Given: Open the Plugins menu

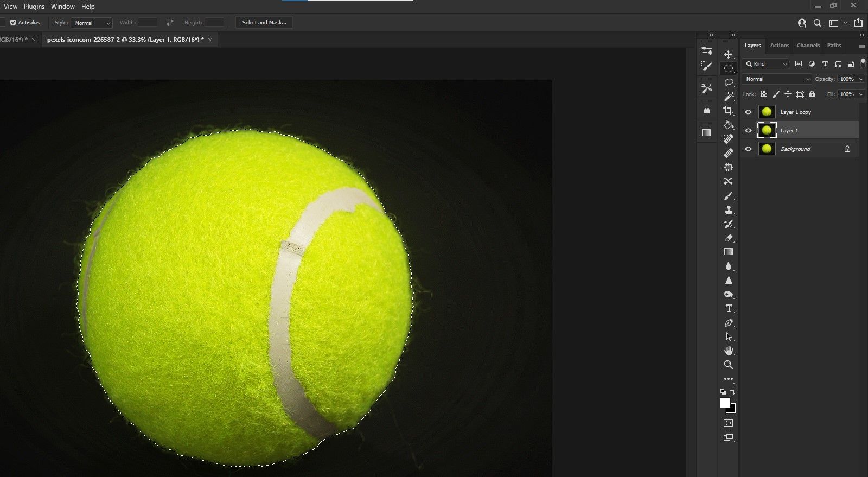Looking at the screenshot, I should 34,7.
